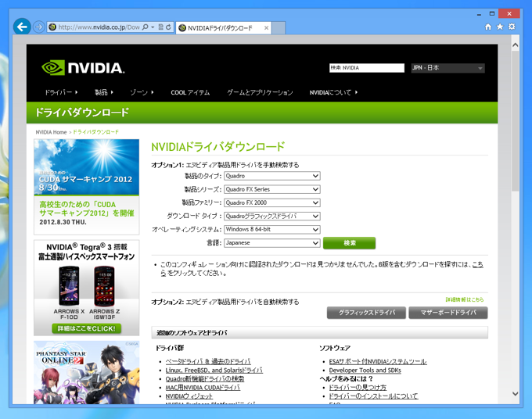Open the Tools gear icon
The image size is (532, 419).
point(512,27)
